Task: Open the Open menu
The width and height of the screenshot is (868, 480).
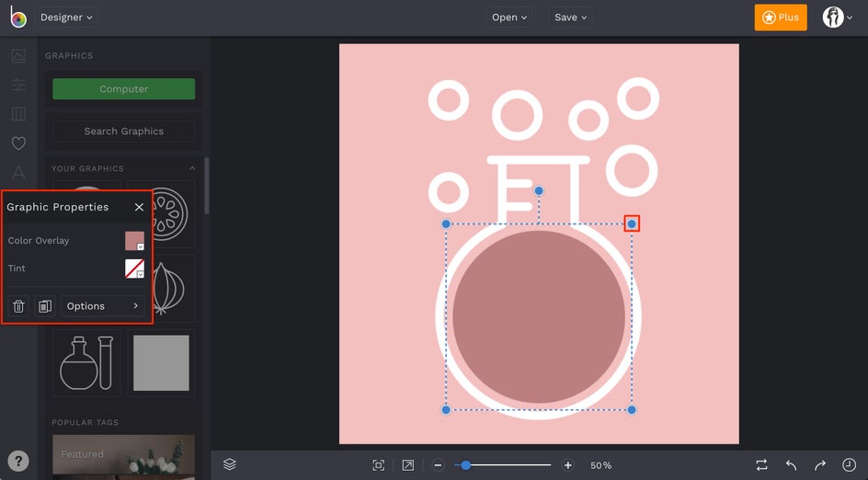Action: (509, 17)
